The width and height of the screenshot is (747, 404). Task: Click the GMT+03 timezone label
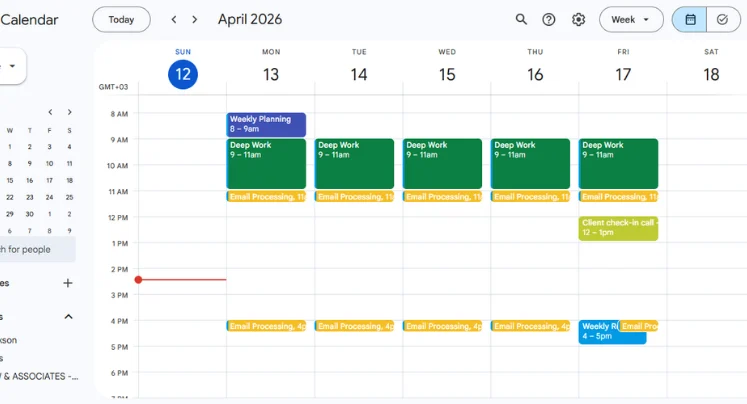113,87
